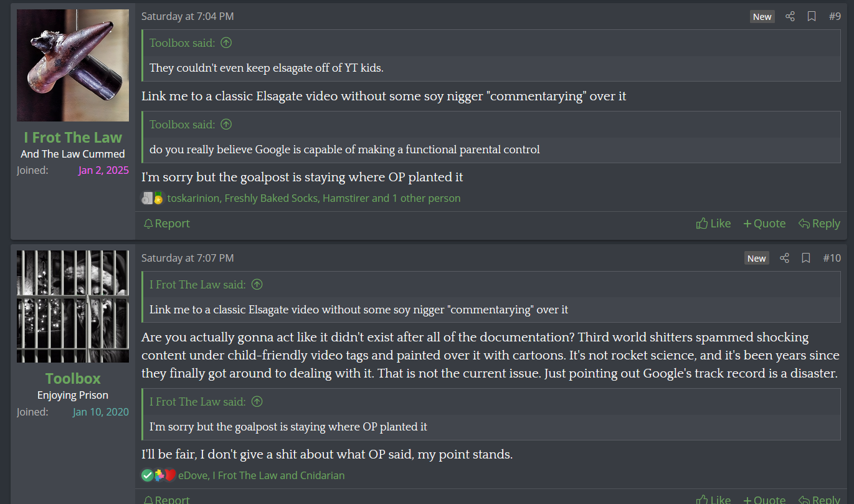This screenshot has width=854, height=504.
Task: View I Frot The Law's bullet avatar
Action: 73,65
